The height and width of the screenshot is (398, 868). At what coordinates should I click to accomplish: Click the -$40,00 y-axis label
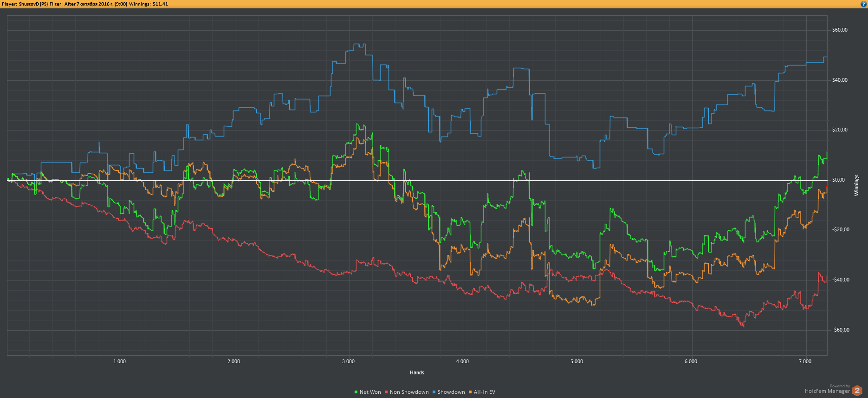pos(841,280)
